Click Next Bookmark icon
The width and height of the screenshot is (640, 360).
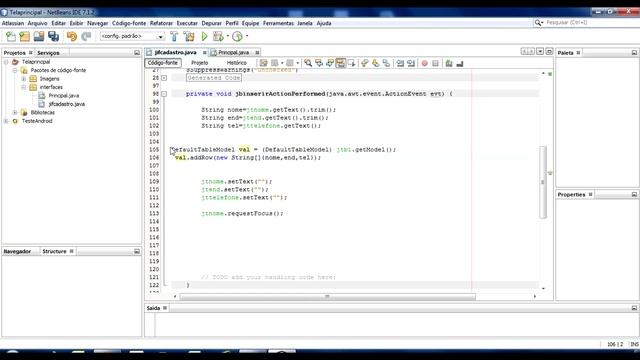click(x=376, y=63)
